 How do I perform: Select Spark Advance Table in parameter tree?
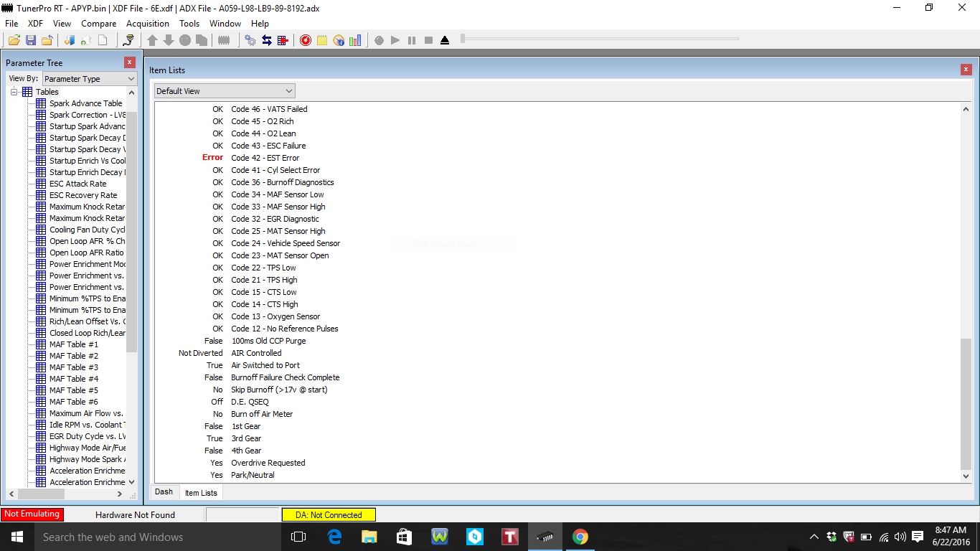pos(85,103)
